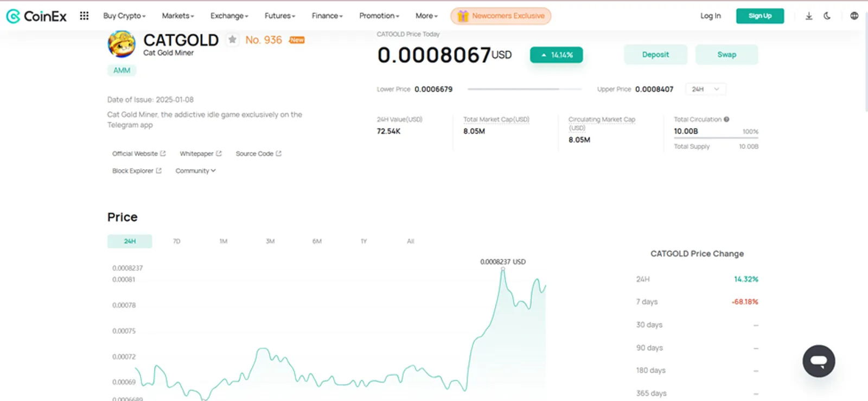
Task: Open the Buy Crypto dropdown menu
Action: [x=124, y=16]
